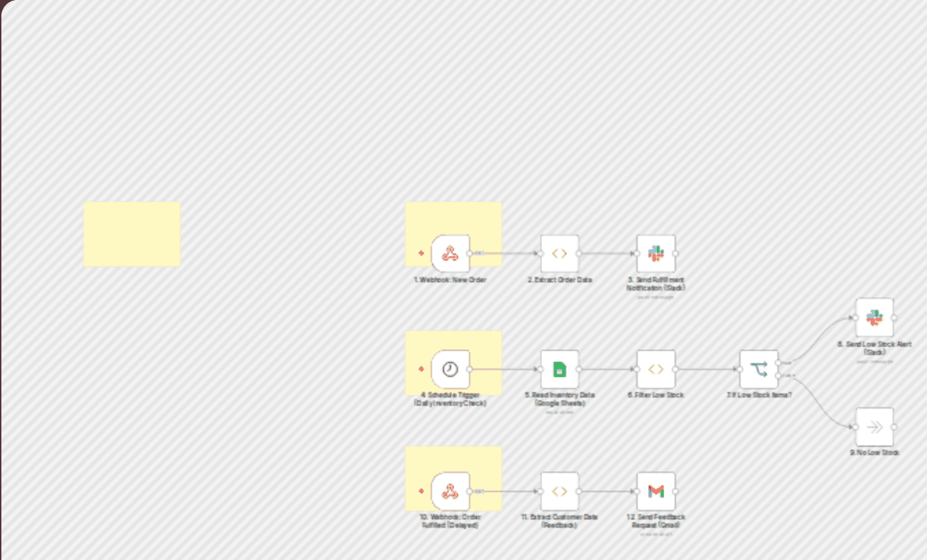
Task: Click the false output connector of If node
Action: [x=778, y=376]
